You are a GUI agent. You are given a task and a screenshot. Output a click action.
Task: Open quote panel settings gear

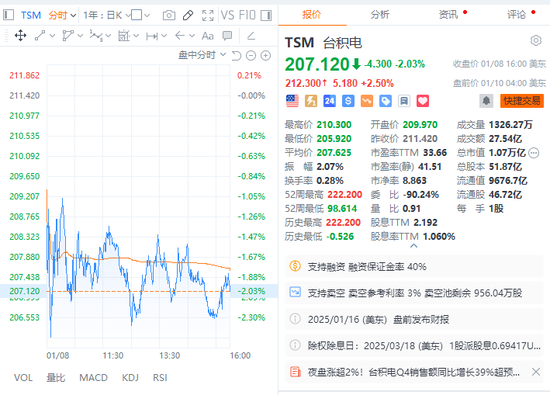[x=536, y=41]
